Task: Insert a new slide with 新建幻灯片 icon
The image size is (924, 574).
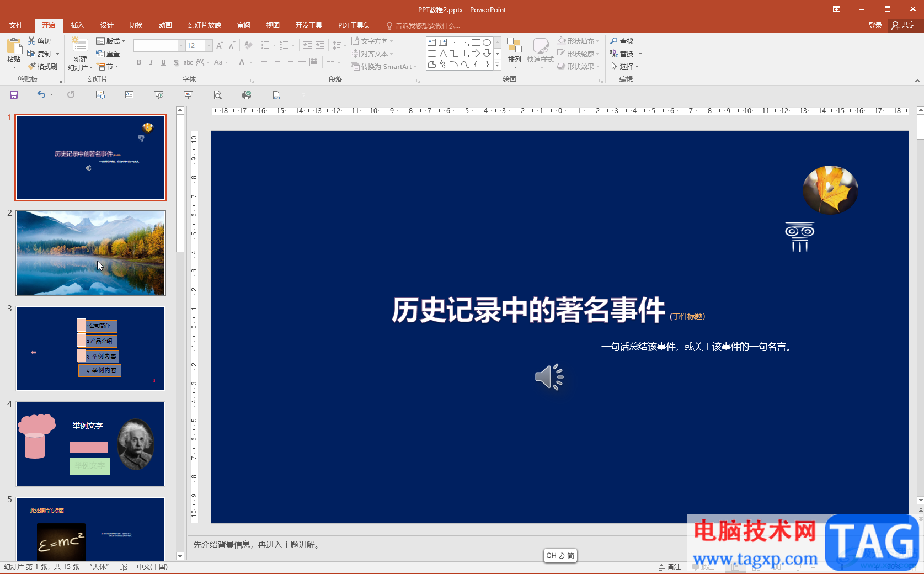Action: click(x=80, y=45)
